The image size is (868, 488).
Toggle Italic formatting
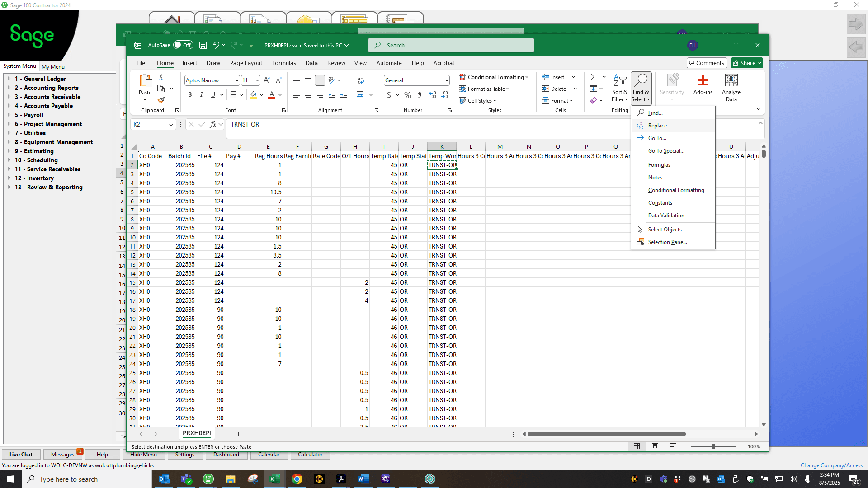[x=202, y=95]
